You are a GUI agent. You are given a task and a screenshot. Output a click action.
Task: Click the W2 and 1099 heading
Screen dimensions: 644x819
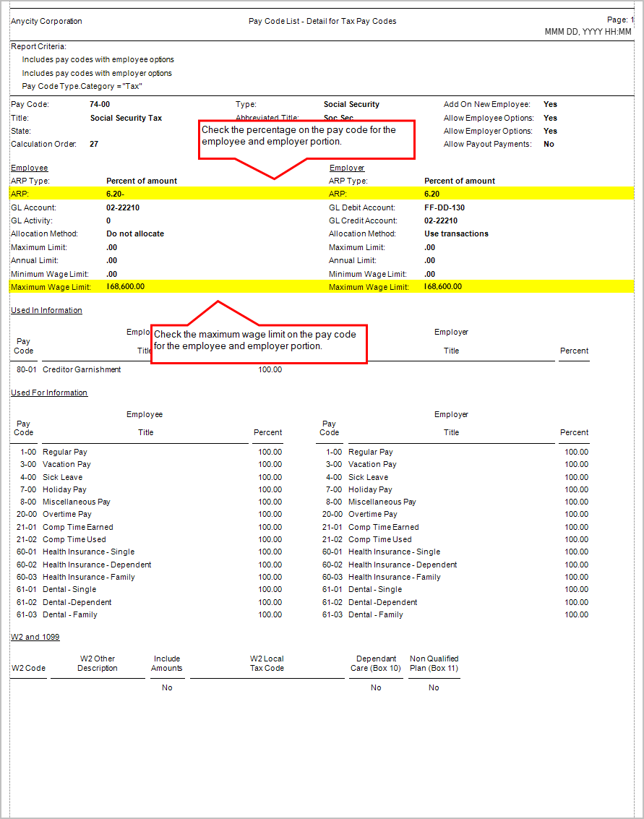click(x=35, y=638)
